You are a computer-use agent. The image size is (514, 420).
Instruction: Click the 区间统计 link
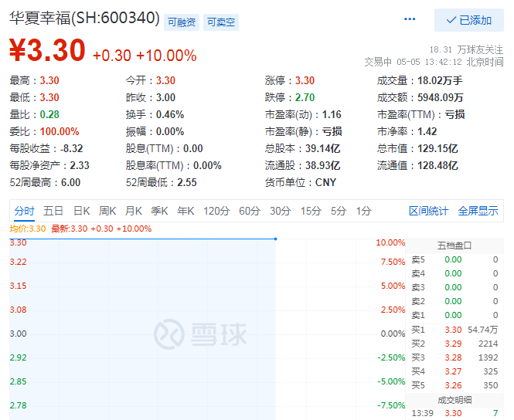(428, 211)
